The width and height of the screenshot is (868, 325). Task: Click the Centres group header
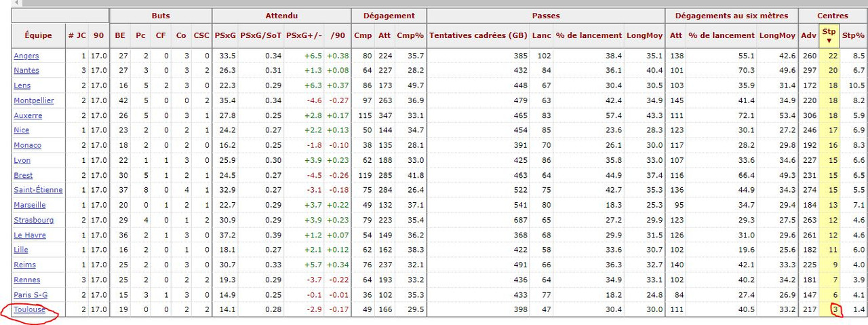[833, 15]
